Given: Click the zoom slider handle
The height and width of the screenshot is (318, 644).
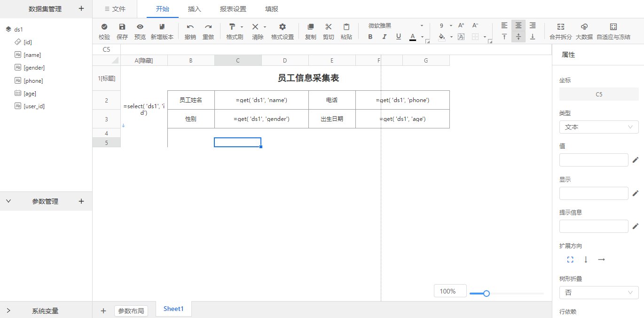Looking at the screenshot, I should [x=487, y=294].
